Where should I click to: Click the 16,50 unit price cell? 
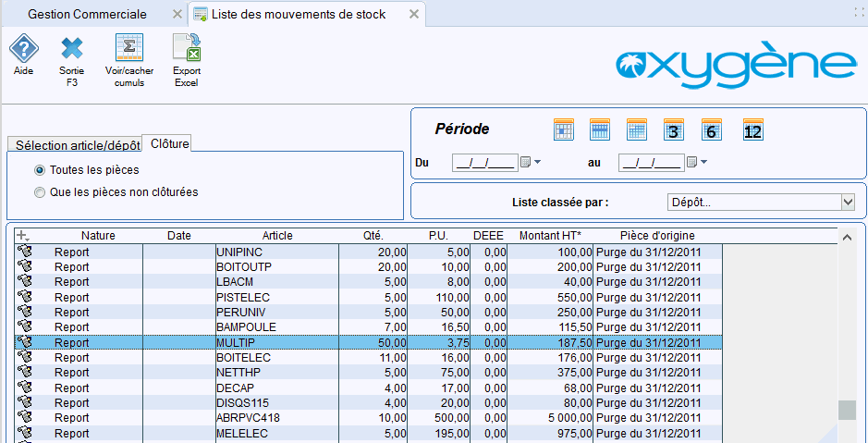pyautogui.click(x=439, y=327)
